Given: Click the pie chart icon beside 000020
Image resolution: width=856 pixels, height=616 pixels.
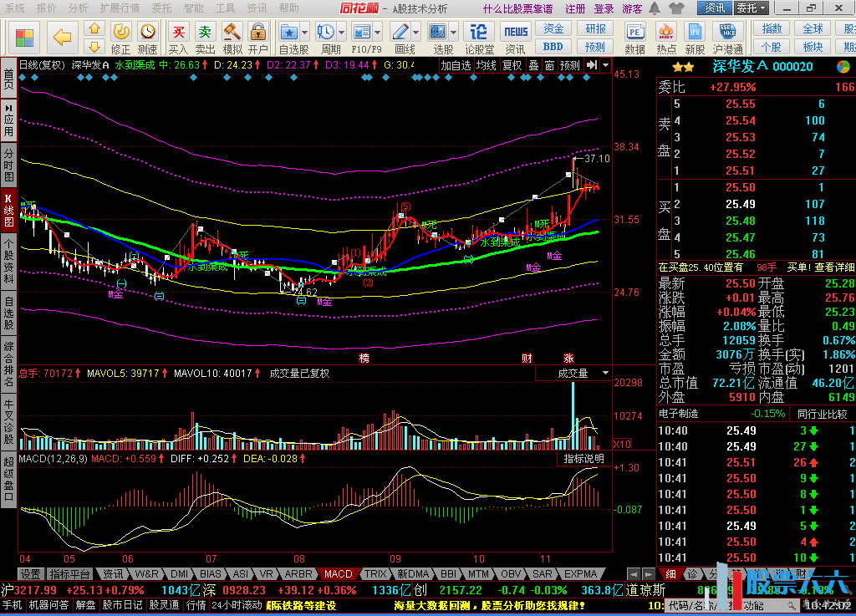Looking at the screenshot, I should tap(843, 67).
